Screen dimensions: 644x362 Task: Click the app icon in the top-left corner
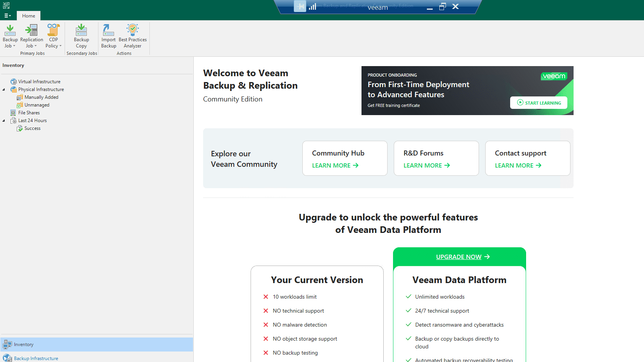[x=6, y=5]
